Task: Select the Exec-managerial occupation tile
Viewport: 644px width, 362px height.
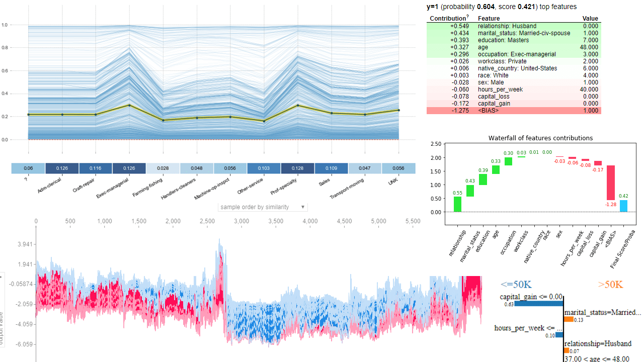Action: (129, 168)
